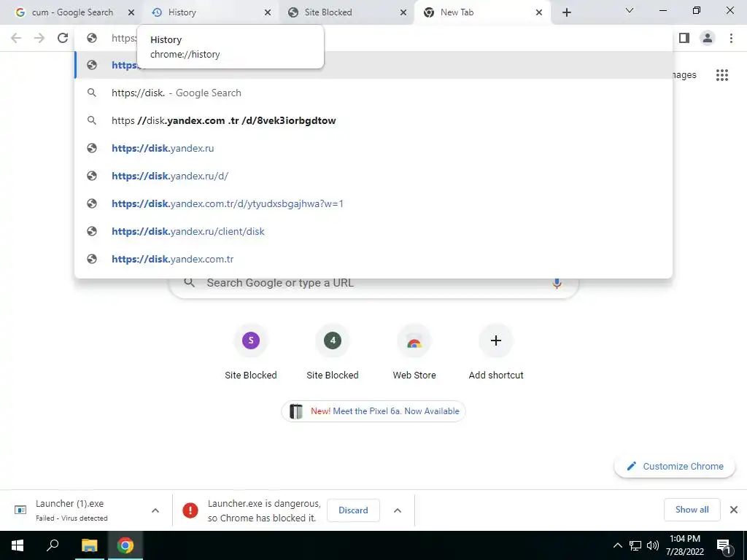Image resolution: width=747 pixels, height=560 pixels.
Task: Open the volume speaker tray icon
Action: [x=653, y=545]
